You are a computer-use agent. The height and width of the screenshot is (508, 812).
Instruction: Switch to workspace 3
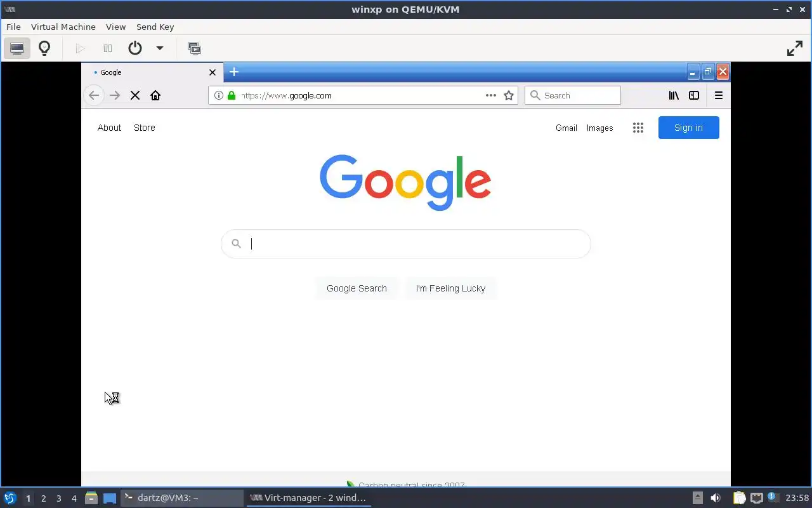58,498
